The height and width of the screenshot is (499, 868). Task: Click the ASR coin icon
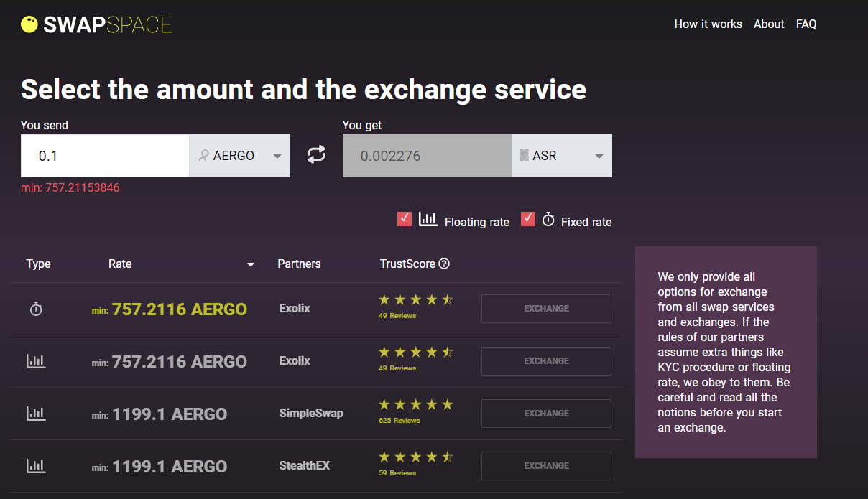click(524, 155)
